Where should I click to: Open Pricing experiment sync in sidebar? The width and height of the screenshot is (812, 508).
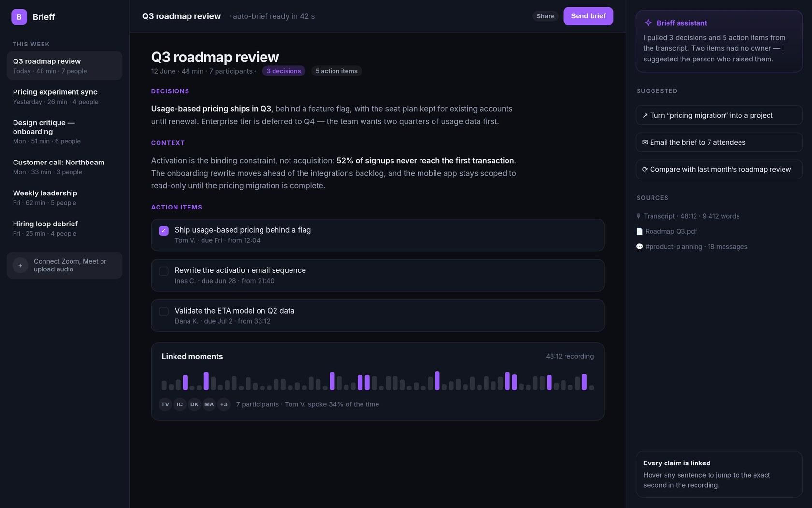(x=64, y=96)
